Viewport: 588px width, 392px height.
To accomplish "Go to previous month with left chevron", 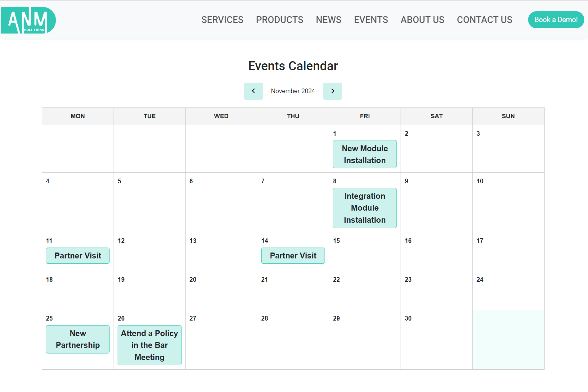I will pyautogui.click(x=253, y=91).
